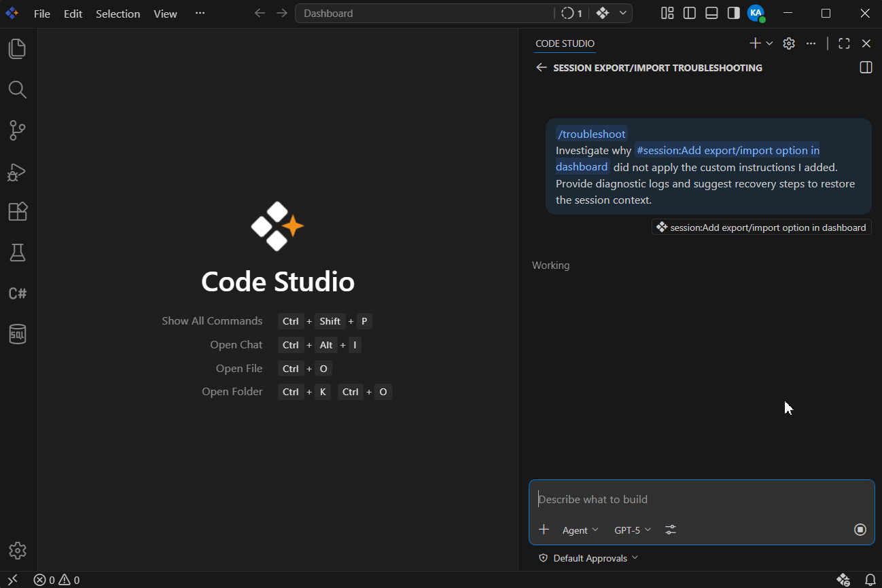Open the Manage gear in activity bar
This screenshot has width=882, height=588.
tap(18, 550)
